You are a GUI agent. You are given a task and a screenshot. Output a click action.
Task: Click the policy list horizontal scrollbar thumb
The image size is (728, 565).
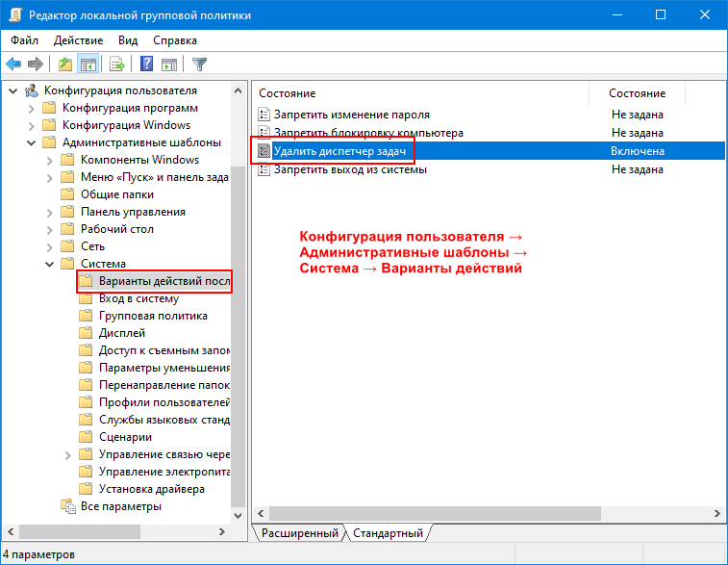(x=435, y=513)
